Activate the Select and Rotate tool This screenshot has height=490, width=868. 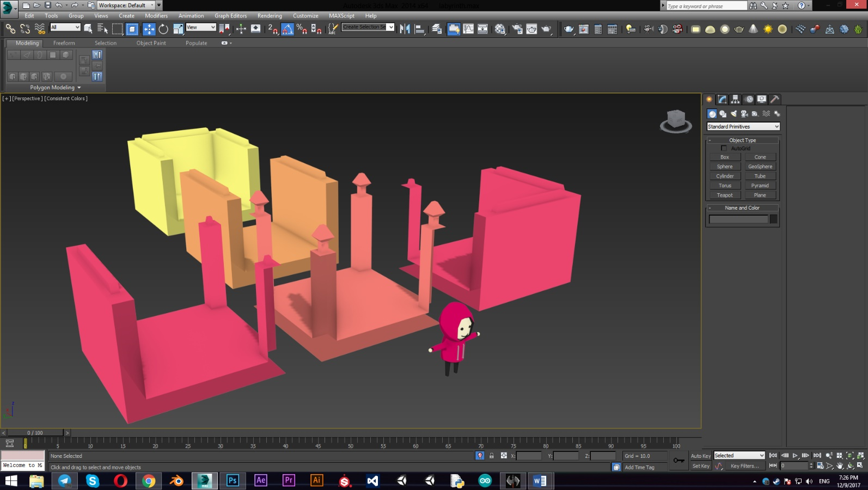coord(163,29)
